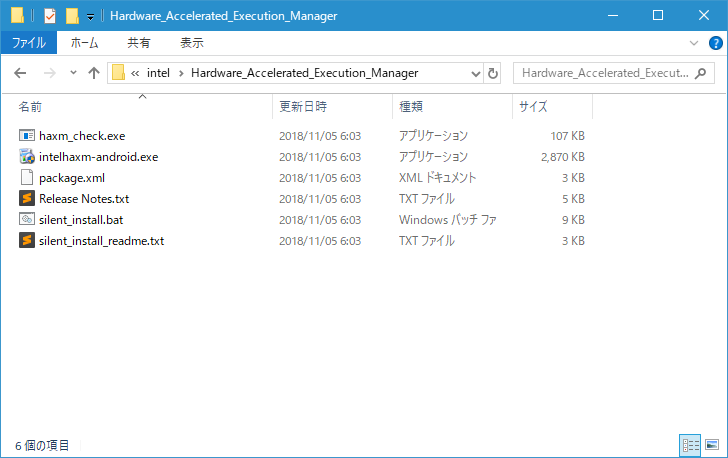The height and width of the screenshot is (458, 728).
Task: Open the ファイル menu
Action: (x=29, y=43)
